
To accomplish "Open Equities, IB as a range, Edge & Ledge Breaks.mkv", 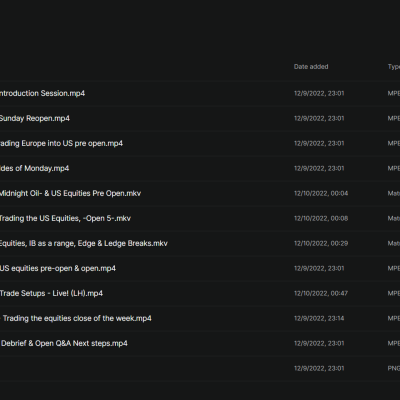I will pyautogui.click(x=84, y=243).
